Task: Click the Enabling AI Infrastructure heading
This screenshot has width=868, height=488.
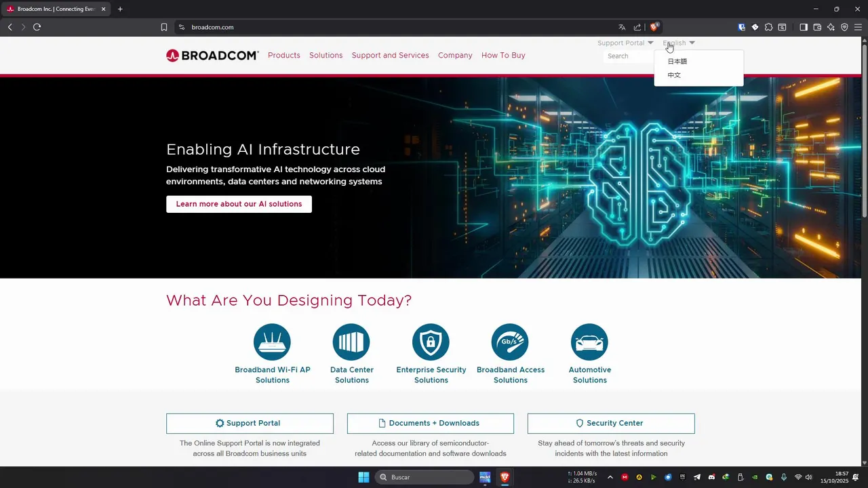Action: [263, 149]
